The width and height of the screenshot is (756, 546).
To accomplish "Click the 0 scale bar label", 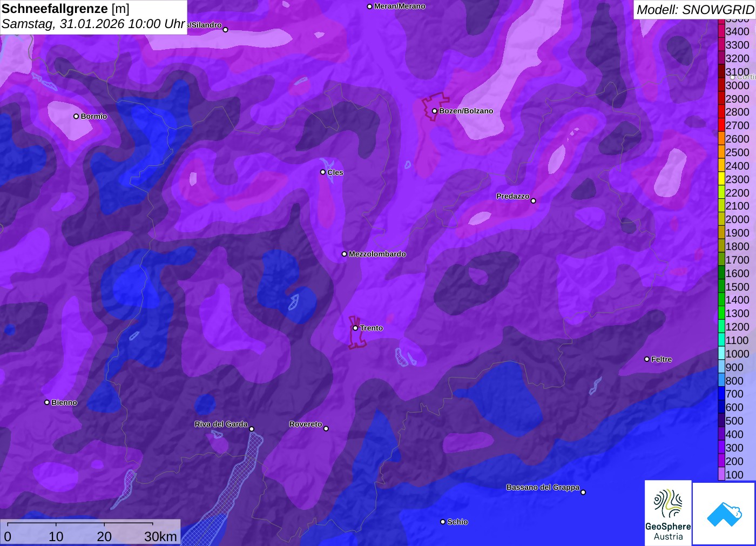I will click(x=8, y=536).
